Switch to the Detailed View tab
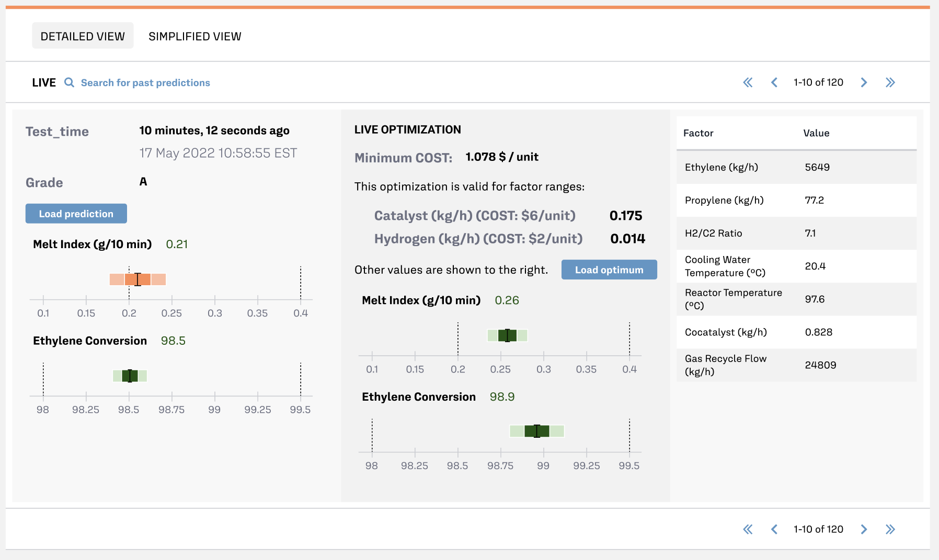 pyautogui.click(x=83, y=36)
